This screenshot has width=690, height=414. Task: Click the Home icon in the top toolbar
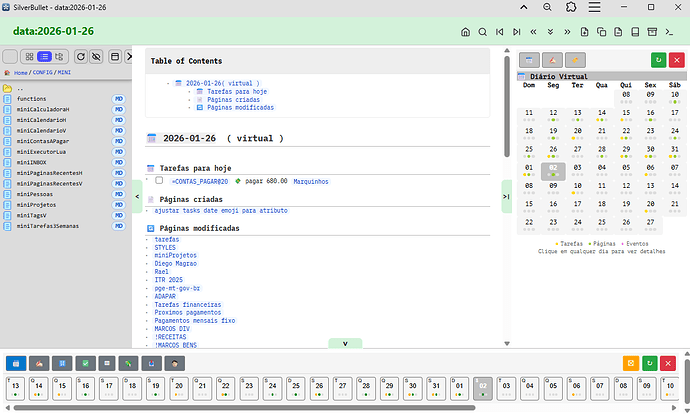point(464,32)
